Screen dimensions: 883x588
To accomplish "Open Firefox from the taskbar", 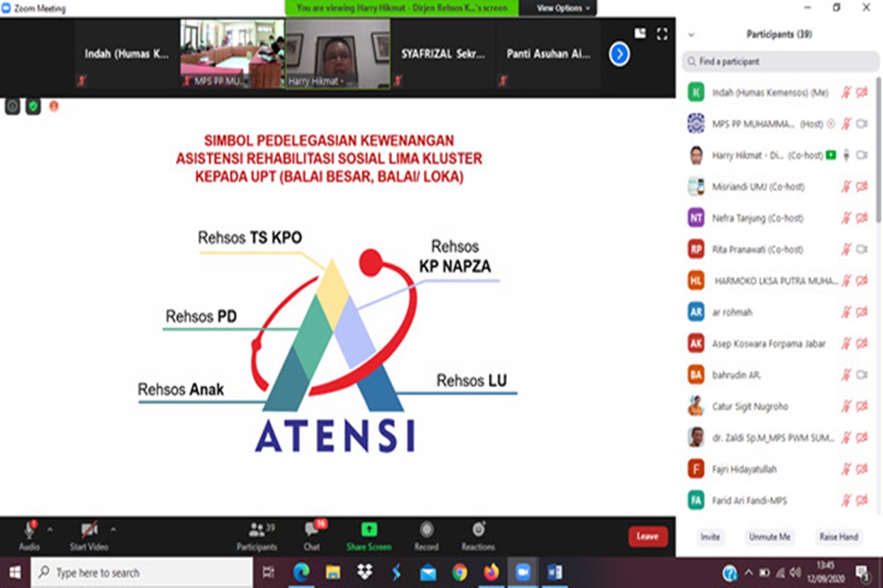I will pos(491,573).
